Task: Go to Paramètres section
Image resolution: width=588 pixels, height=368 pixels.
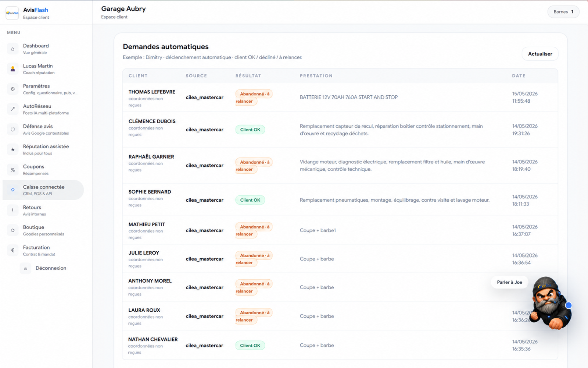Action: [x=43, y=89]
